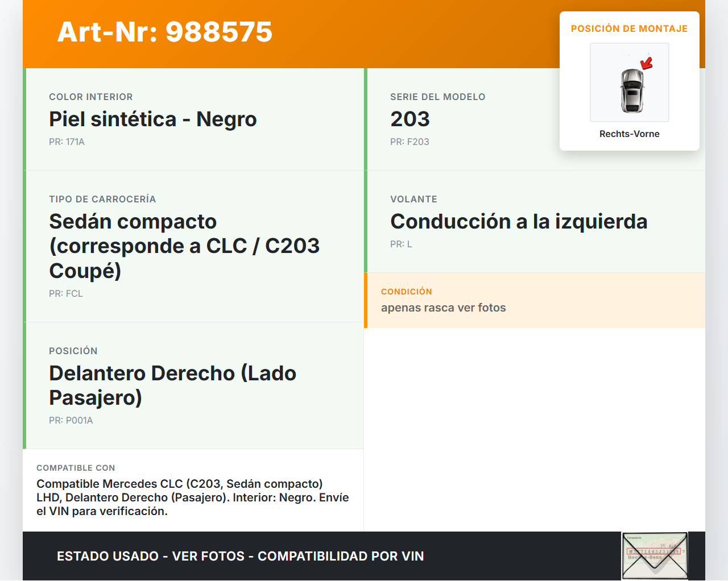The width and height of the screenshot is (728, 581).
Task: Click the 'POSICIÓN' label above Delantero Derecho
Action: pos(73,351)
